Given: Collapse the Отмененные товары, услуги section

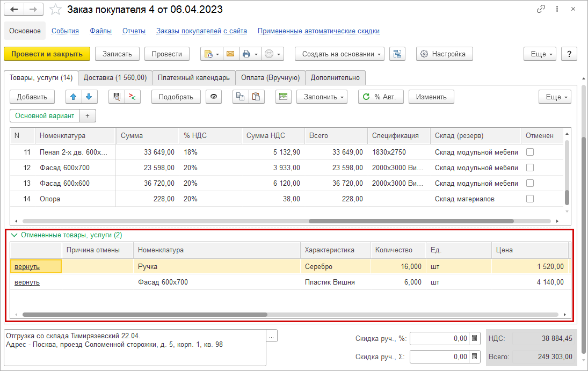Looking at the screenshot, I should click(14, 235).
